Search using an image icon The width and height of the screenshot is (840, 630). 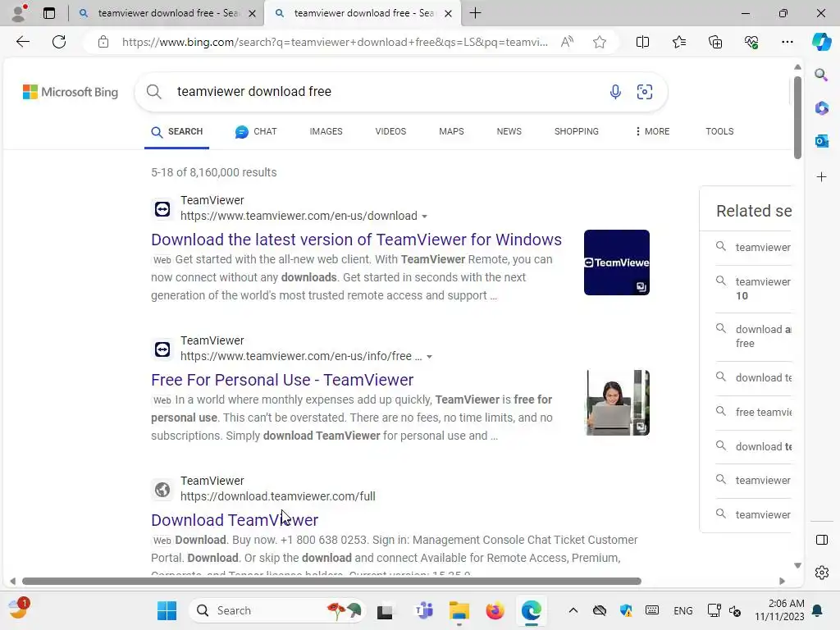pyautogui.click(x=645, y=92)
